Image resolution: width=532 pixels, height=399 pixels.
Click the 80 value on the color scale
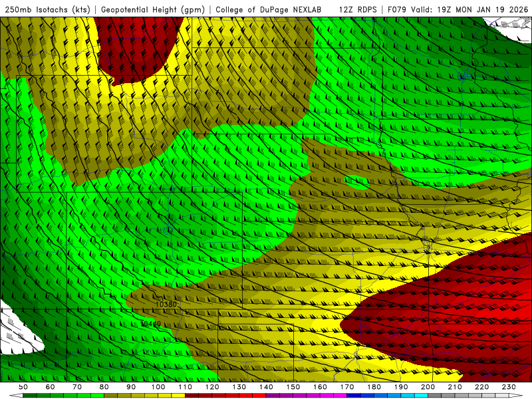pos(104,387)
